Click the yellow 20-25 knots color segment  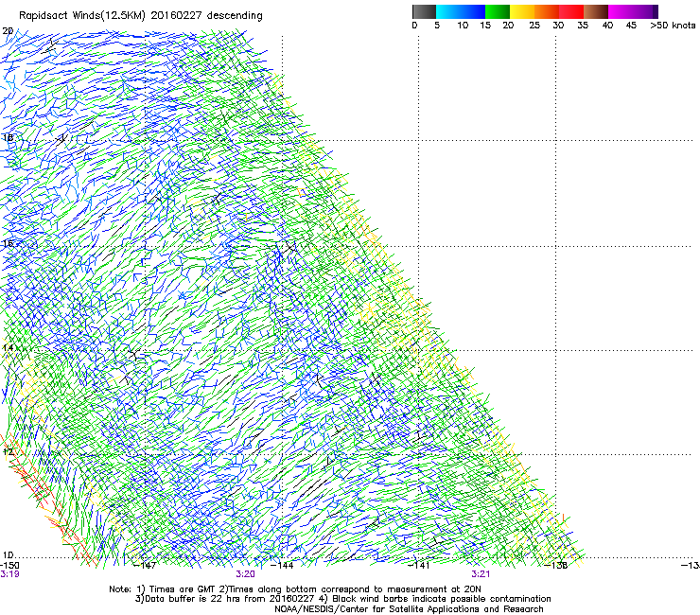click(x=522, y=11)
